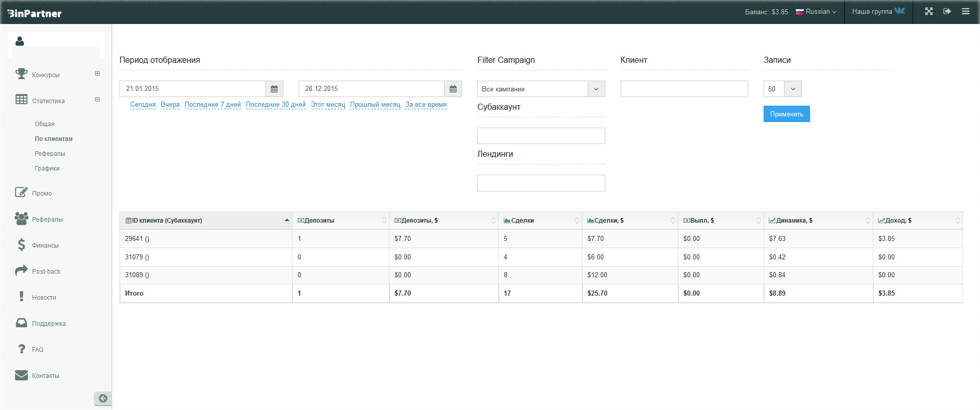Sort table by Доход, $ column
This screenshot has height=410, width=980.
917,221
